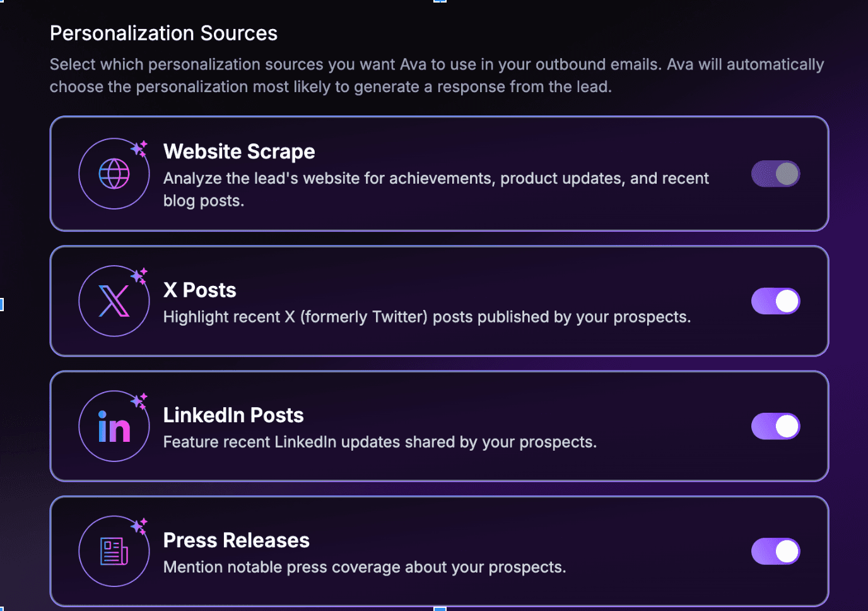Select the LinkedIn Posts source card

[440, 426]
